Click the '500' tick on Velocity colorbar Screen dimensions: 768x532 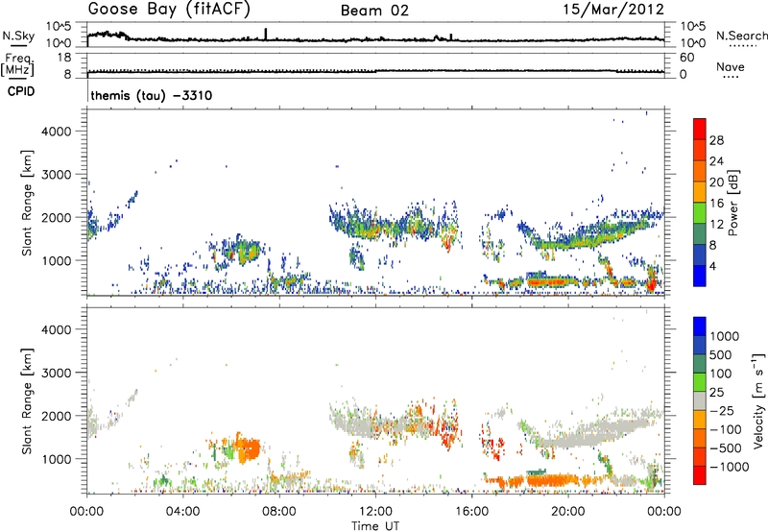pos(721,354)
